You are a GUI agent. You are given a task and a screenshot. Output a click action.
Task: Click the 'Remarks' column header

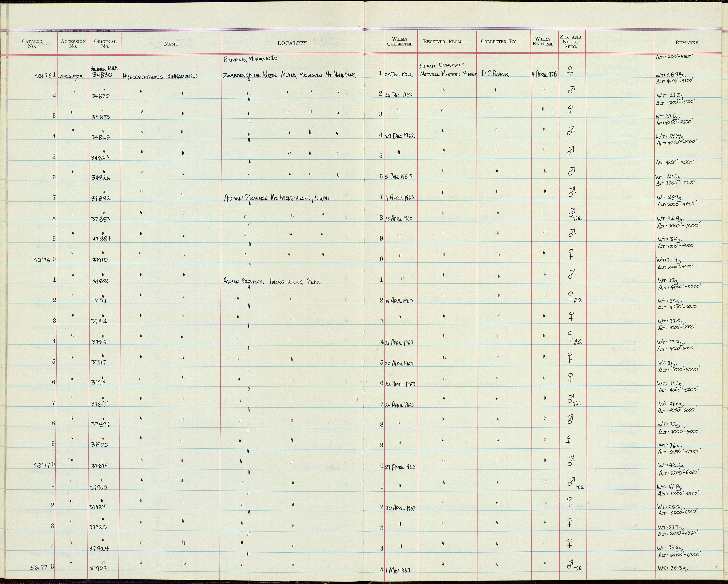tap(687, 43)
